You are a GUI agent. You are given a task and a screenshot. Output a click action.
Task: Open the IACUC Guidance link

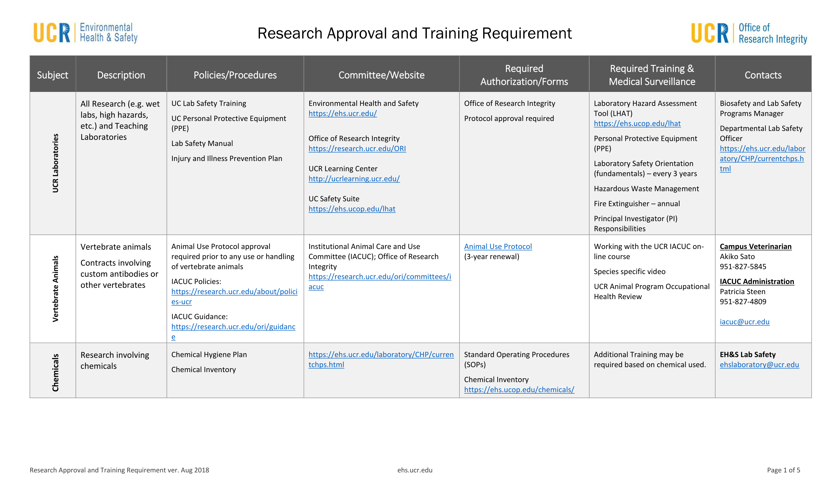[233, 327]
